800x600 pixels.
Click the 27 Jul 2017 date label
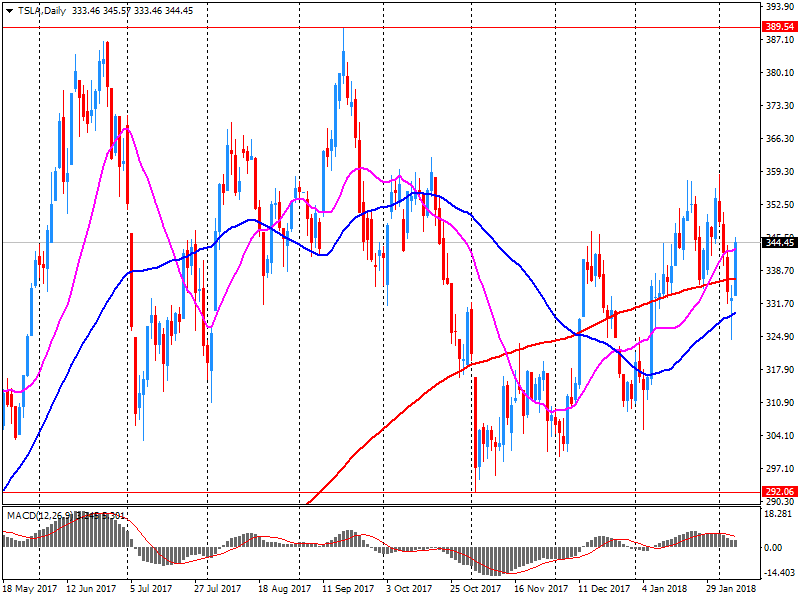pos(217,589)
